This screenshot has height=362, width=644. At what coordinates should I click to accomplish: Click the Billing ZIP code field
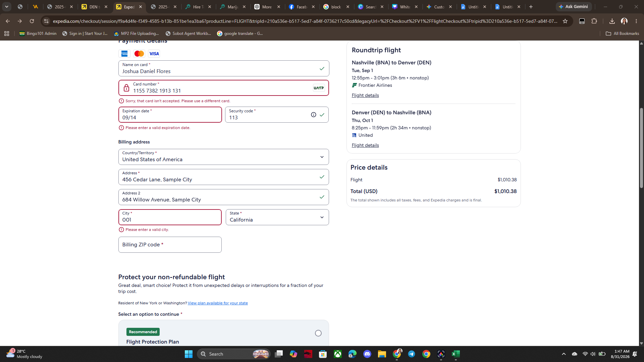tap(170, 245)
